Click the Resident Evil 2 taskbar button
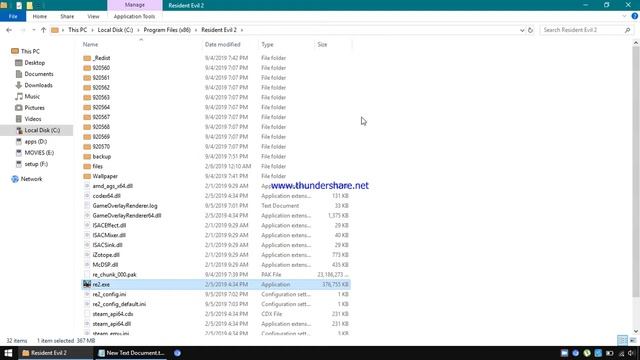 click(x=55, y=353)
